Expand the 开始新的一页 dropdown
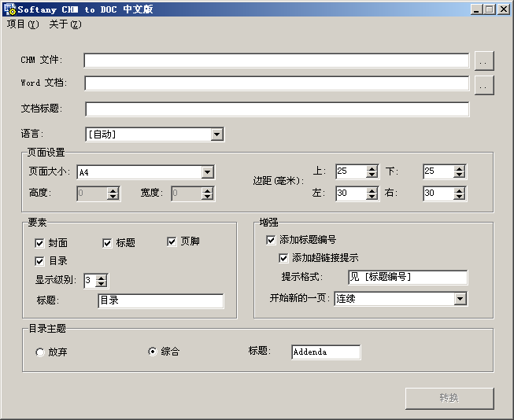Screen dimensions: 514x420 click(x=460, y=299)
